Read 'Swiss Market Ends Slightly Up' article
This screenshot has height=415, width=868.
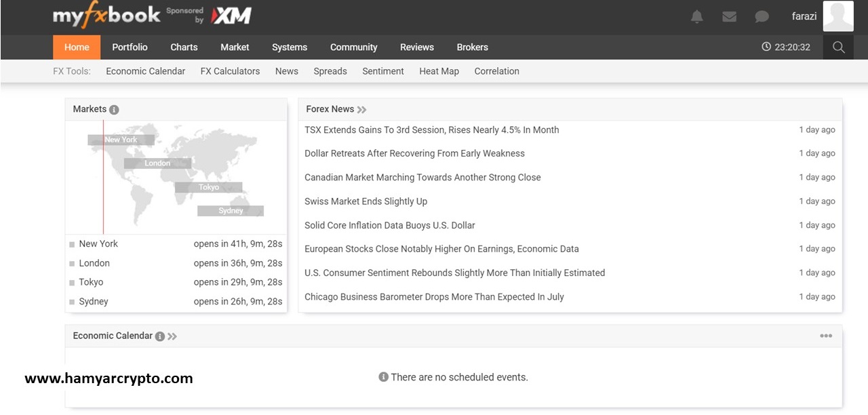(366, 201)
